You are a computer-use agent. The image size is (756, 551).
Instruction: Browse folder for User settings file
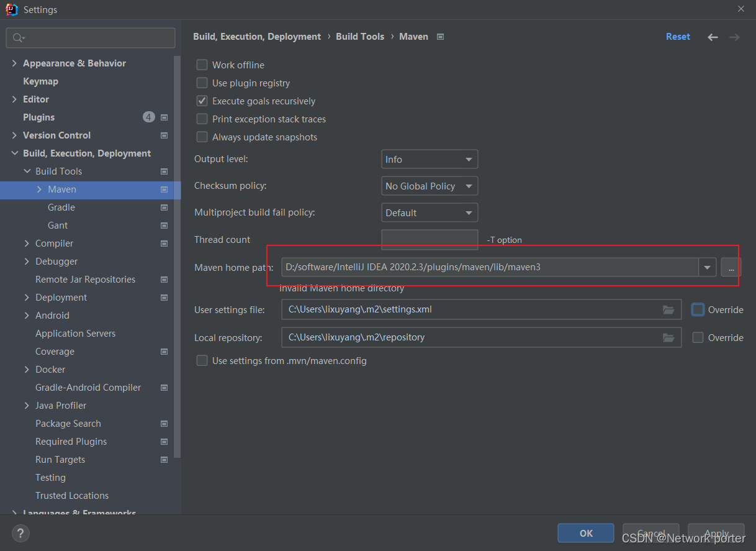(668, 309)
